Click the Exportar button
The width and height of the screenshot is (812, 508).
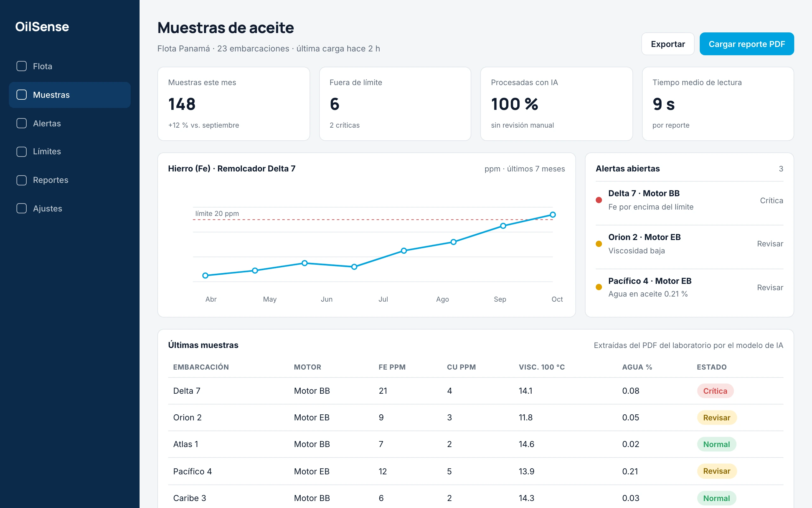coord(668,44)
